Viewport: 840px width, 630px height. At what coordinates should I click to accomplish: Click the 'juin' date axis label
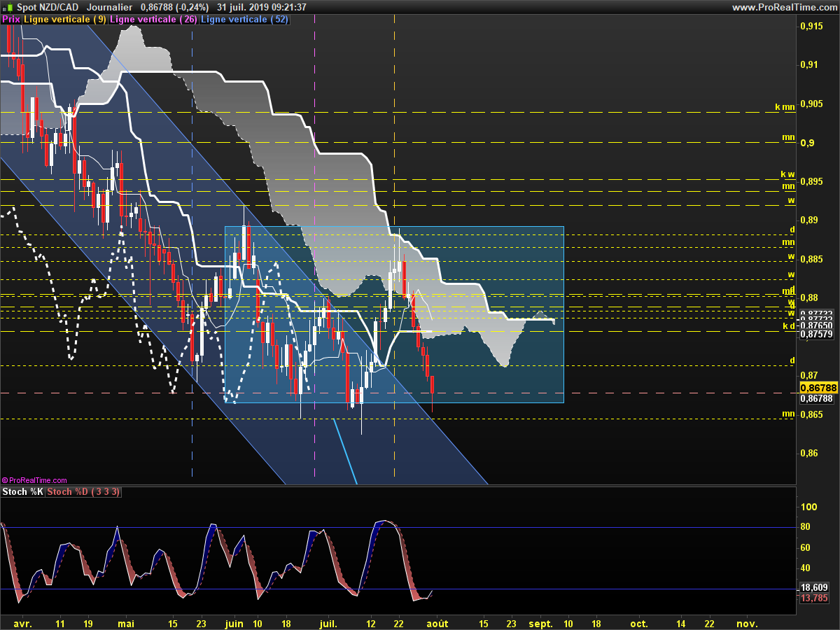(234, 623)
